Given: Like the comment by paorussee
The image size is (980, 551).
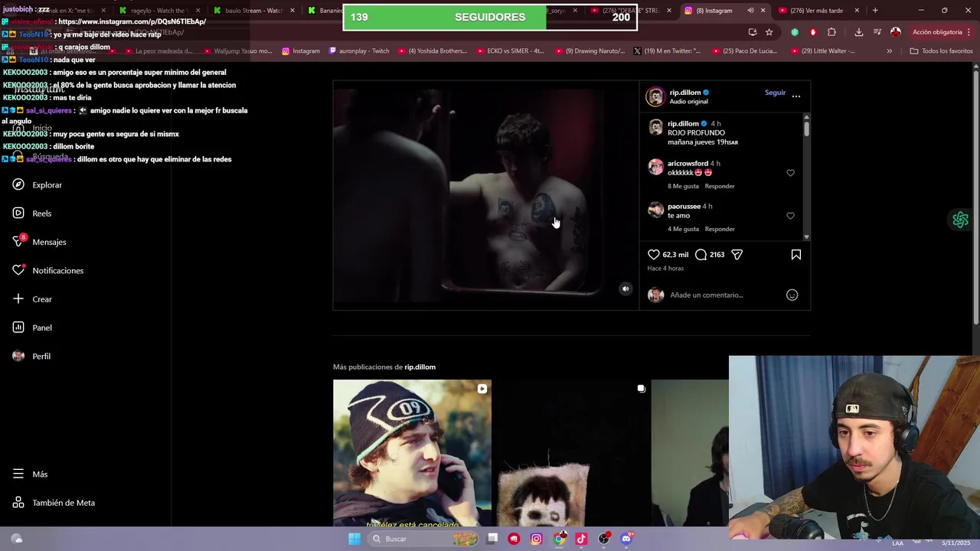Looking at the screenshot, I should pyautogui.click(x=790, y=216).
